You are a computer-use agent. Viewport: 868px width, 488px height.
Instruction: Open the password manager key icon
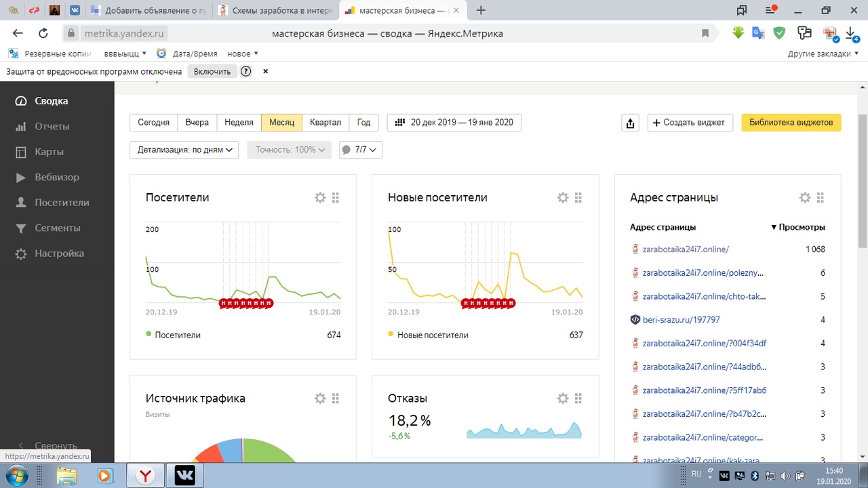(804, 33)
